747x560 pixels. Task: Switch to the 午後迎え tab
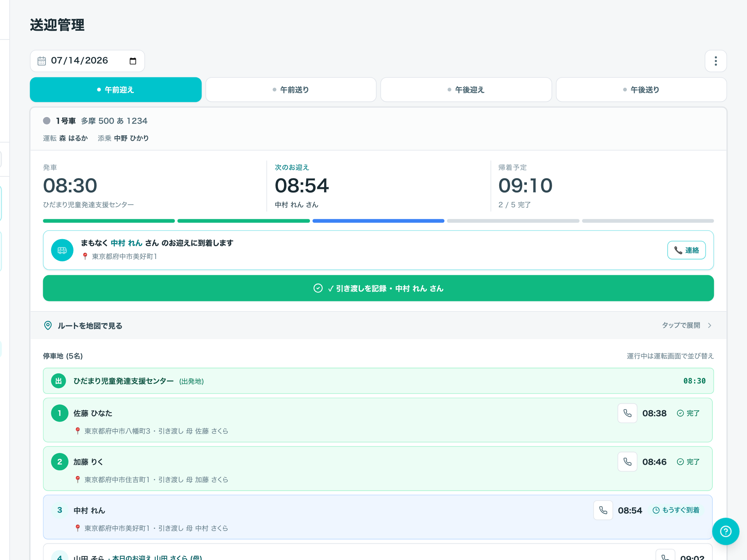coord(466,90)
